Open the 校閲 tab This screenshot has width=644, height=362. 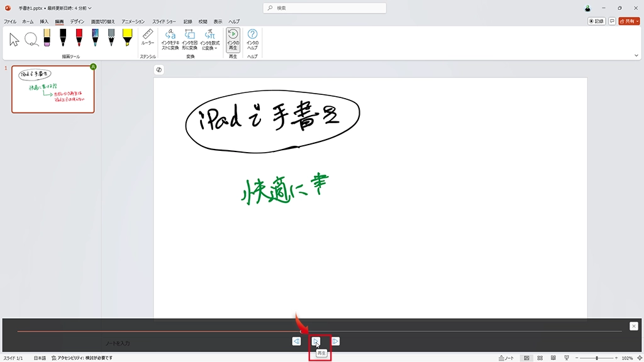point(203,21)
